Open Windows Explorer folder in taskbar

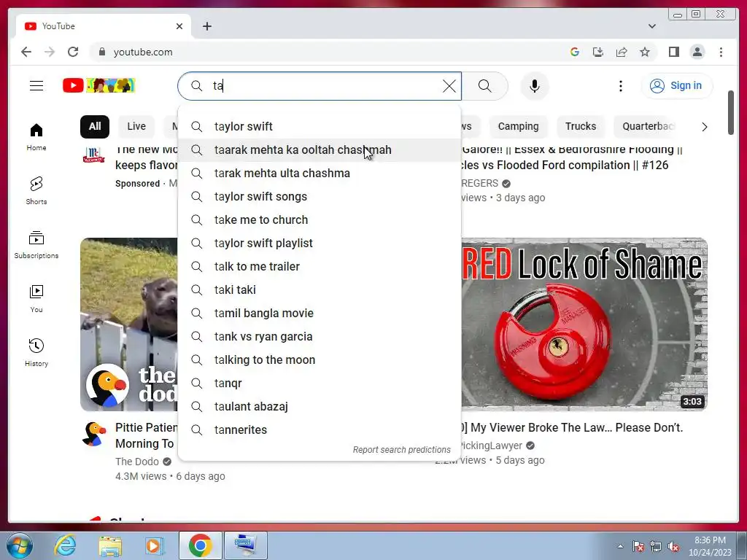[110, 546]
